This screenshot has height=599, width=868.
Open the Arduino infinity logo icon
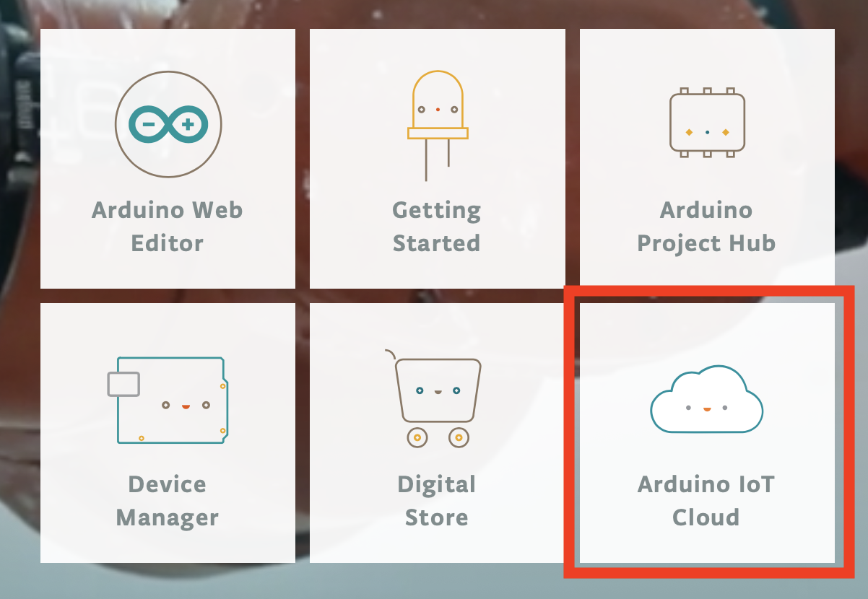(x=168, y=125)
